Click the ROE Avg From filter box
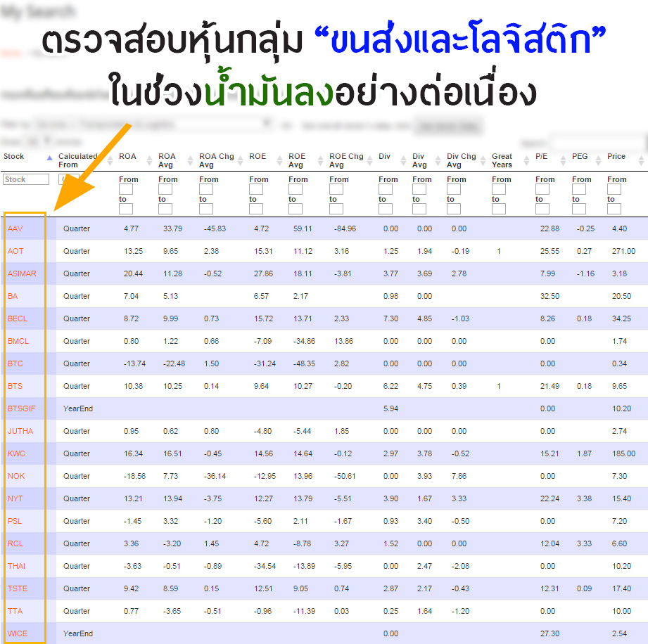 coord(296,189)
